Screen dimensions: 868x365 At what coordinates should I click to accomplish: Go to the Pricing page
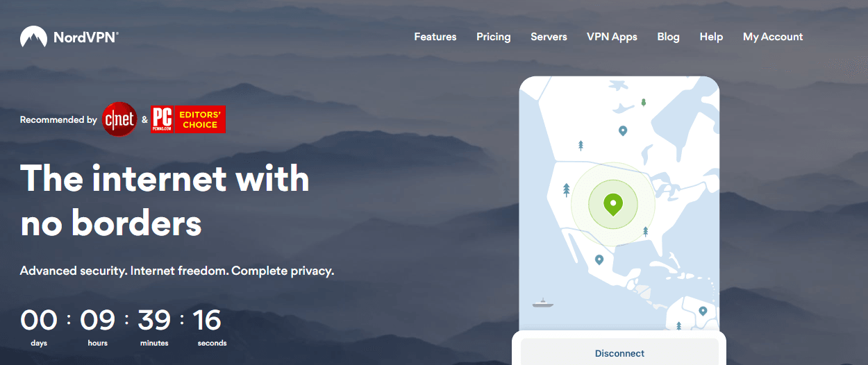tap(494, 37)
